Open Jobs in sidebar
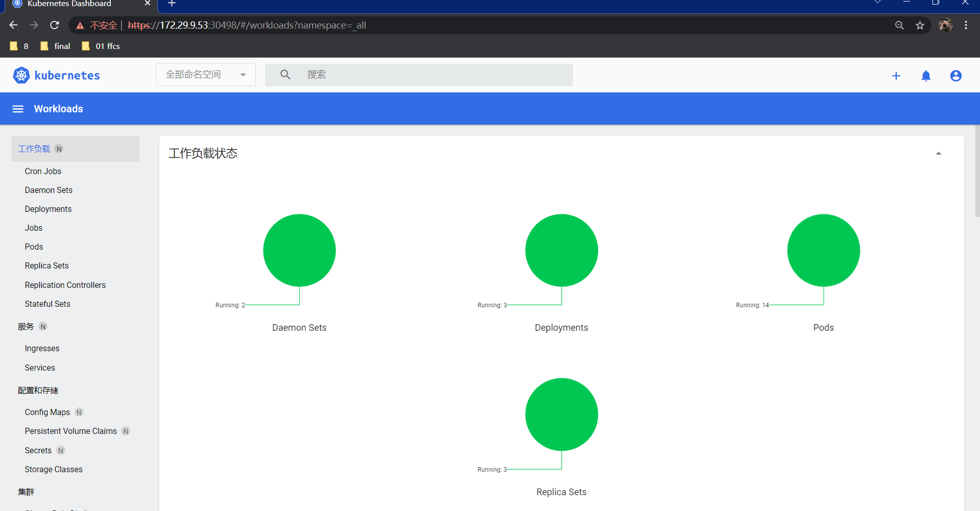This screenshot has width=980, height=511. pos(34,228)
